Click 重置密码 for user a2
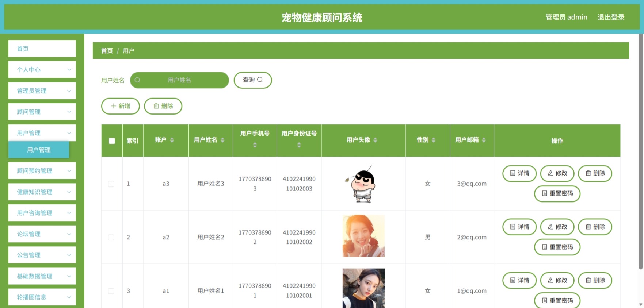644x308 pixels. click(x=557, y=247)
